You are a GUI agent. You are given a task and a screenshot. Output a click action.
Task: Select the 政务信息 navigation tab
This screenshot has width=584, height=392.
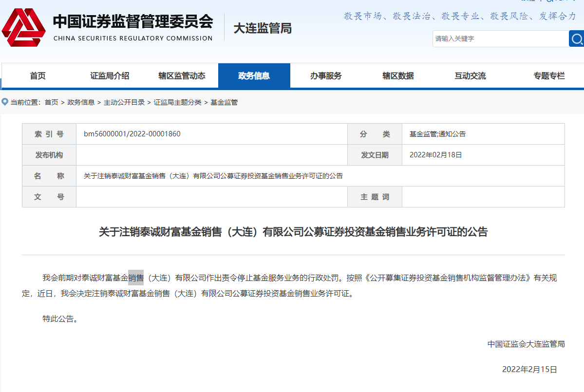point(254,76)
